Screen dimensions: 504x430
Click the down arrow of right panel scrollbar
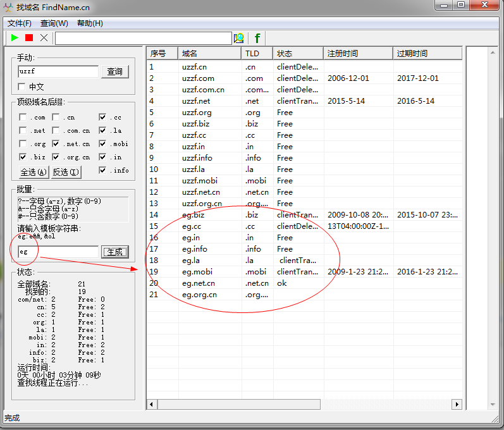point(493,405)
